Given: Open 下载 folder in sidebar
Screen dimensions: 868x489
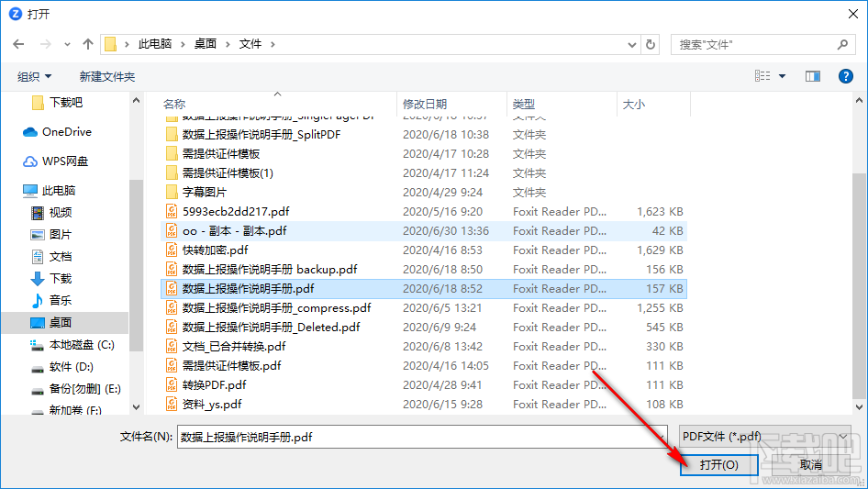Looking at the screenshot, I should 51,279.
